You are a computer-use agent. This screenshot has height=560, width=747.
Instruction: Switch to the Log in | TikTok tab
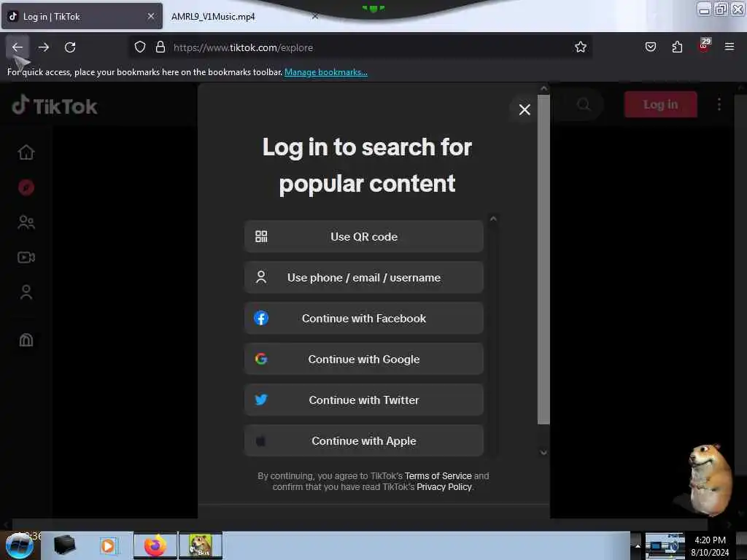(82, 16)
